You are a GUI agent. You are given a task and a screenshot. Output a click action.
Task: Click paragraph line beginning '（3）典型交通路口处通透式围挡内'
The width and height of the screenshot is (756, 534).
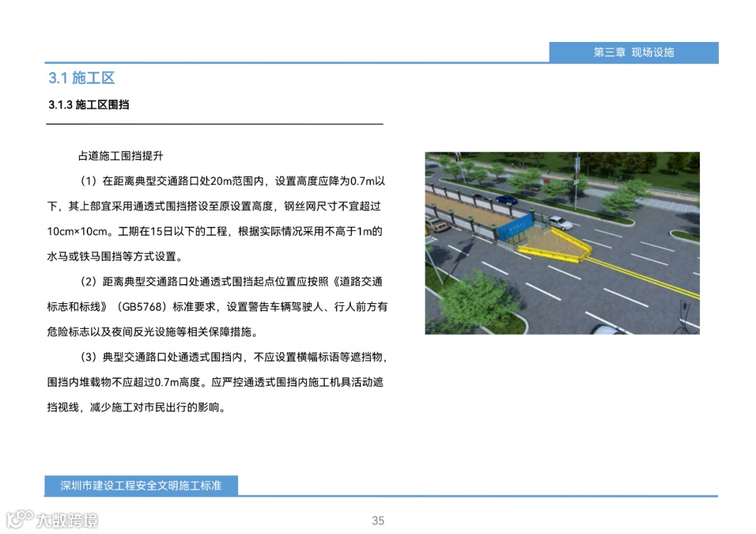click(x=233, y=357)
